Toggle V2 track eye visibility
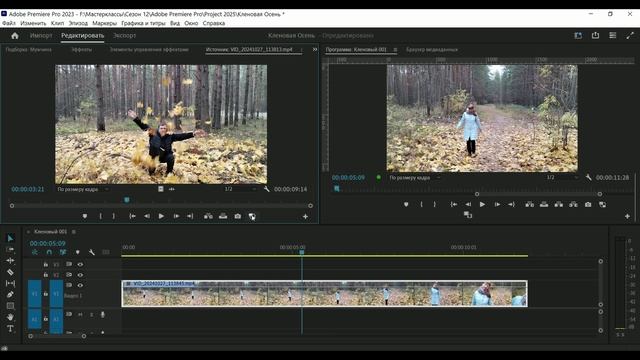 tap(80, 275)
